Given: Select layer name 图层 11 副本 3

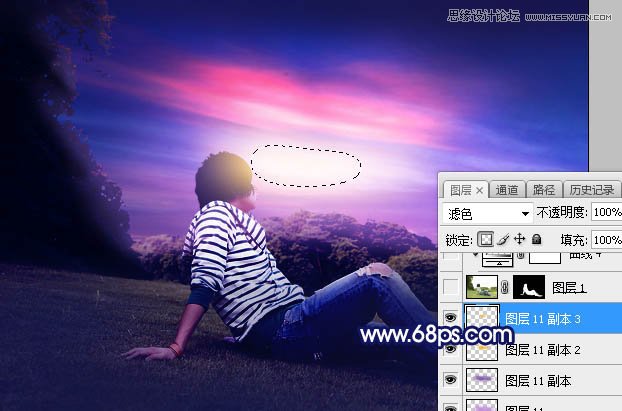Looking at the screenshot, I should (x=543, y=319).
